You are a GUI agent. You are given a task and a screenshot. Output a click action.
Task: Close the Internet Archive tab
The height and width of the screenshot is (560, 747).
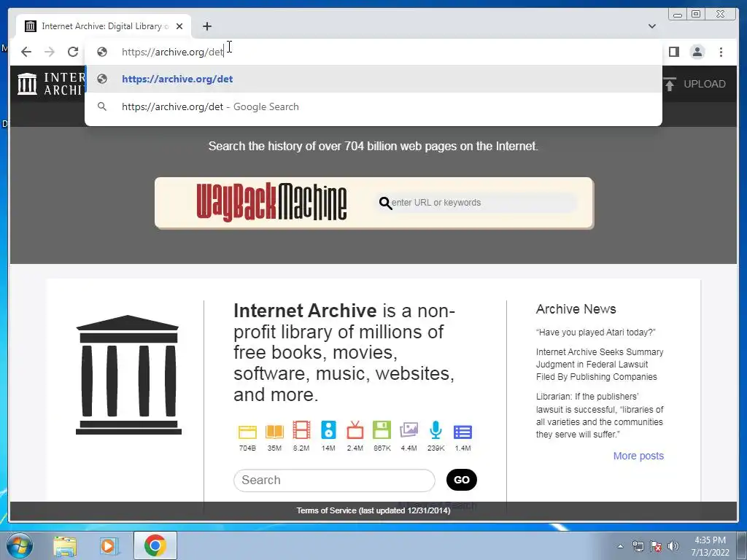coord(179,26)
